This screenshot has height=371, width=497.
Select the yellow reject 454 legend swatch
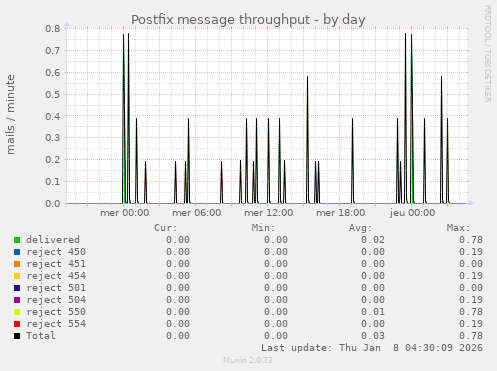[x=17, y=276]
